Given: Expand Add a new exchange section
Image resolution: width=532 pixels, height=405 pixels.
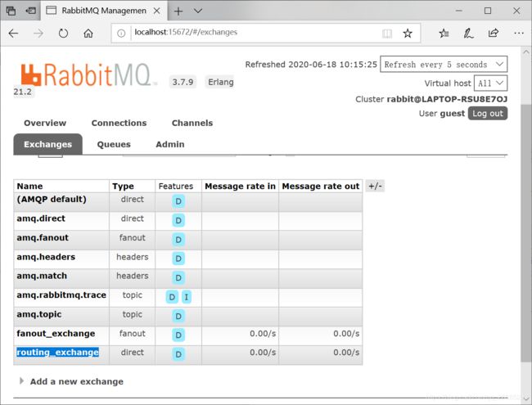Looking at the screenshot, I should point(77,381).
